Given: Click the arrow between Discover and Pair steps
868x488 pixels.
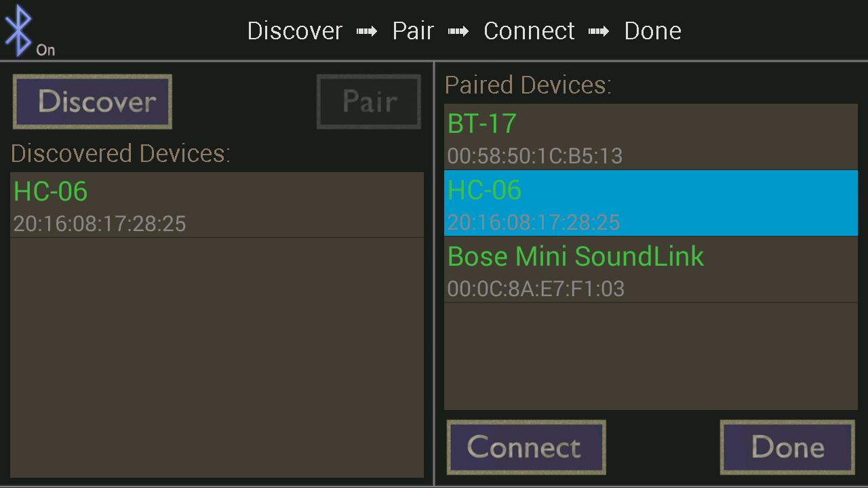Looking at the screenshot, I should click(367, 31).
